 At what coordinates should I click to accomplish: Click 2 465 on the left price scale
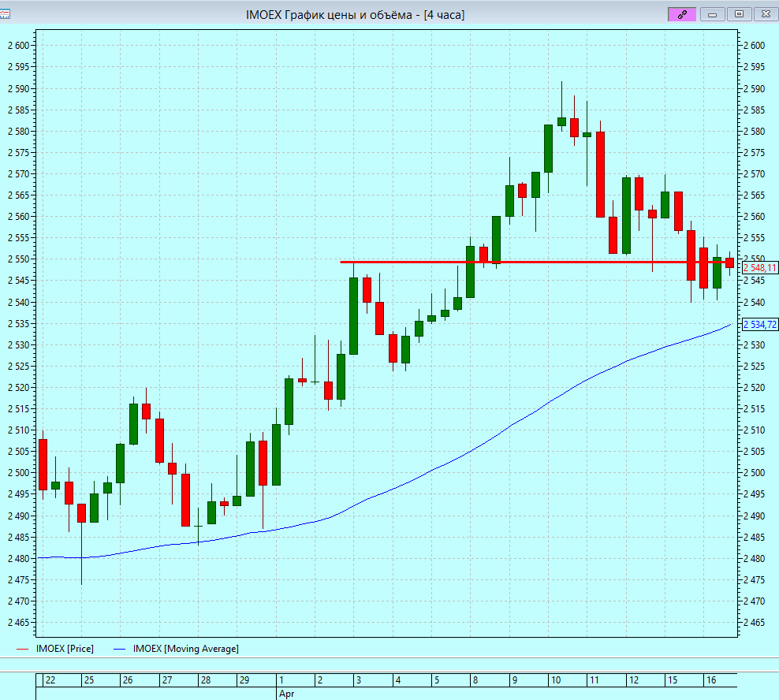[19, 623]
